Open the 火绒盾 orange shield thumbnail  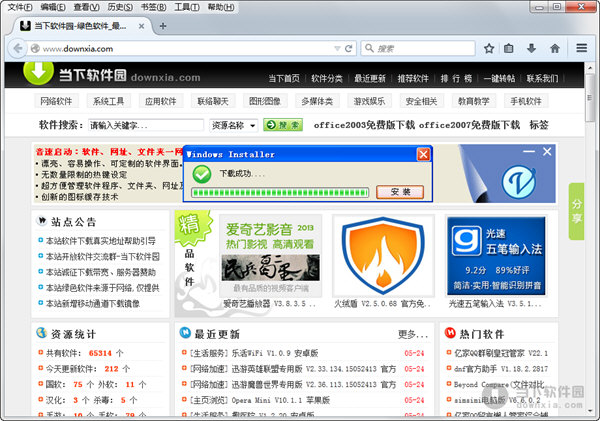point(383,256)
